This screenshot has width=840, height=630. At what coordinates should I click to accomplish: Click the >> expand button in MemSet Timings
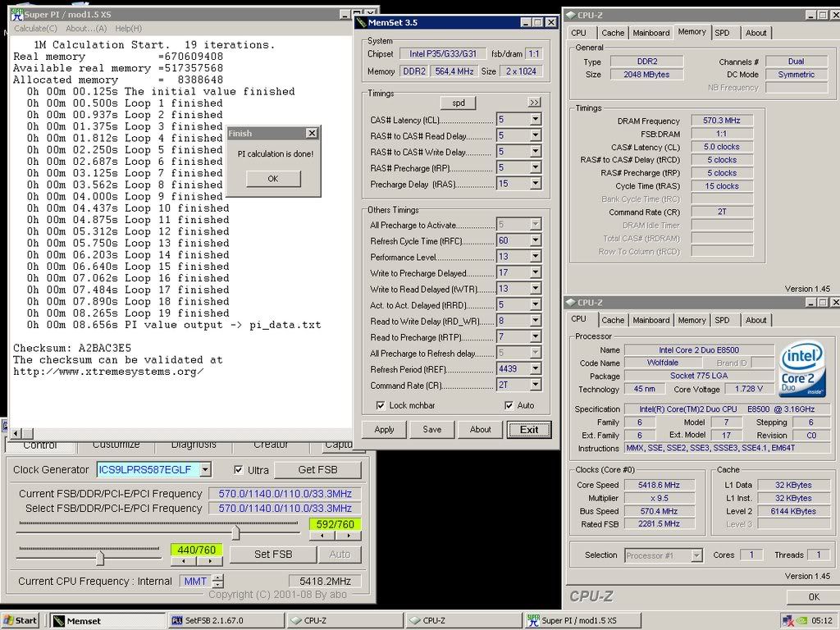534,103
